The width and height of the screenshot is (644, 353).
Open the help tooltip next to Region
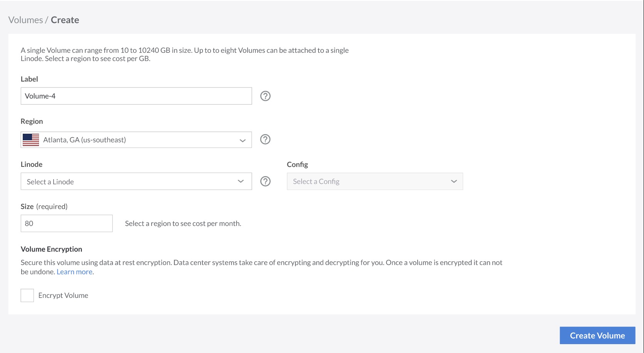coord(265,140)
